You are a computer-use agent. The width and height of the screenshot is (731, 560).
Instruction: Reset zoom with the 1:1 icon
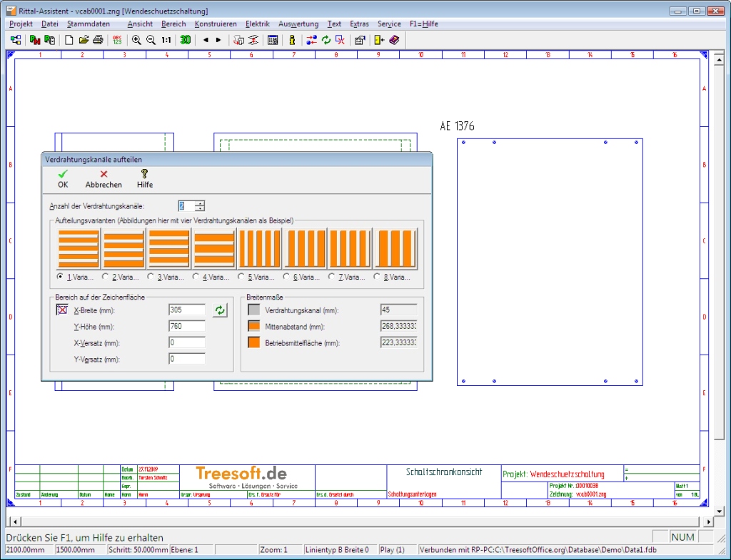[166, 40]
